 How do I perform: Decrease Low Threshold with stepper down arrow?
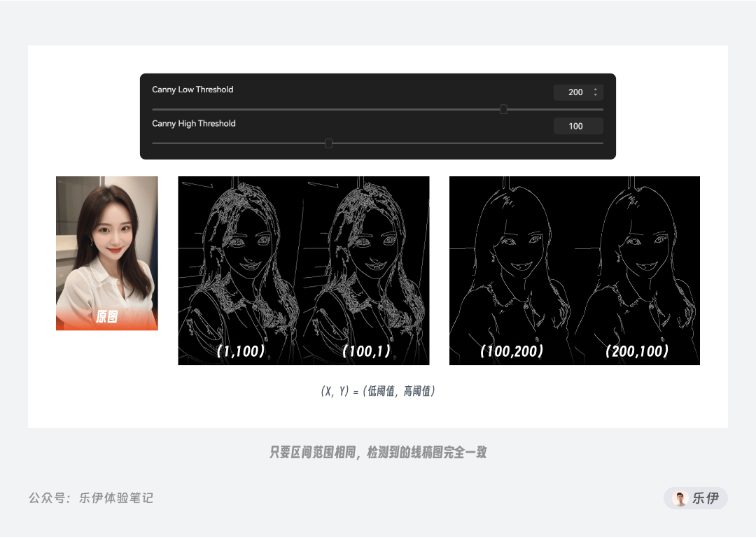596,94
